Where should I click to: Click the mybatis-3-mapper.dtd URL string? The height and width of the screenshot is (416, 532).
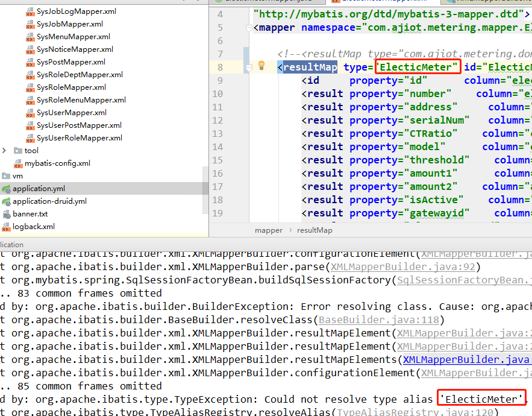tap(389, 14)
